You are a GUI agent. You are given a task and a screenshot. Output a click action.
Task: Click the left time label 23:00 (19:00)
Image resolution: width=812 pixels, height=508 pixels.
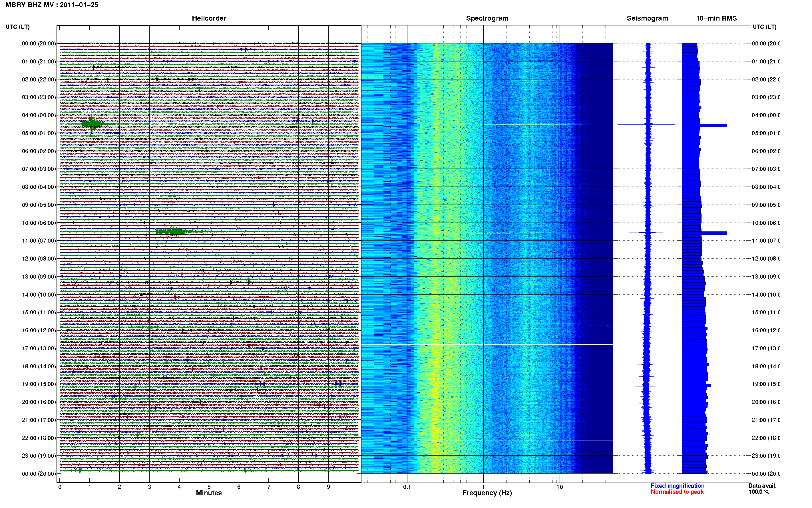[39, 456]
